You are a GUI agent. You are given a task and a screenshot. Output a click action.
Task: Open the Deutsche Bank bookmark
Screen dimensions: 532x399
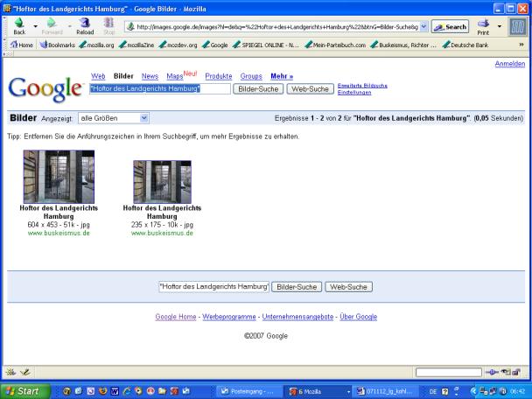tap(465, 45)
